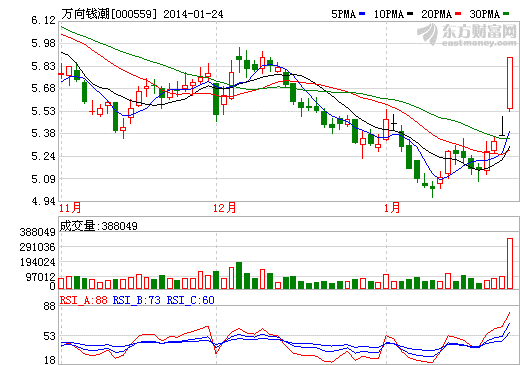520x365 pixels.
Task: Click the 20PMA red legend swatch
Action: (x=458, y=14)
